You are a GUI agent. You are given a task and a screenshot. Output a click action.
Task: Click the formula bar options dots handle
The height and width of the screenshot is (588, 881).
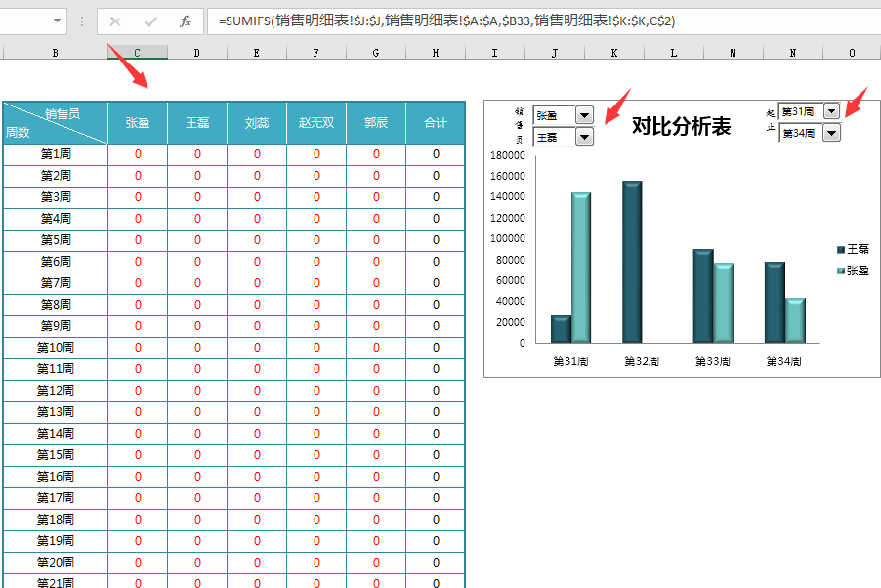click(82, 21)
